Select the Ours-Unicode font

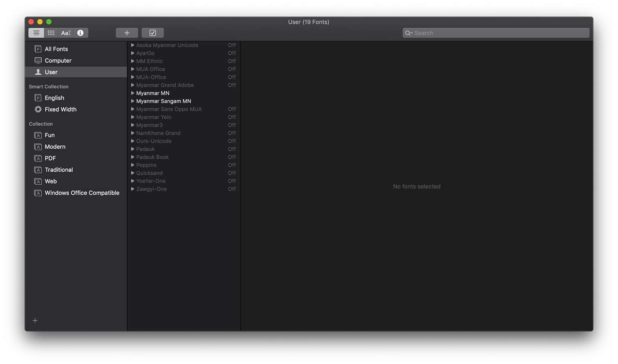184,141
